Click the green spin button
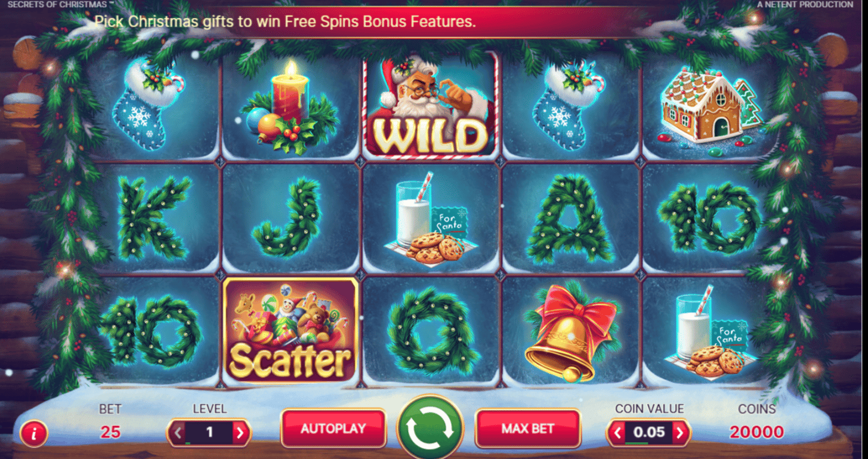 tap(430, 429)
